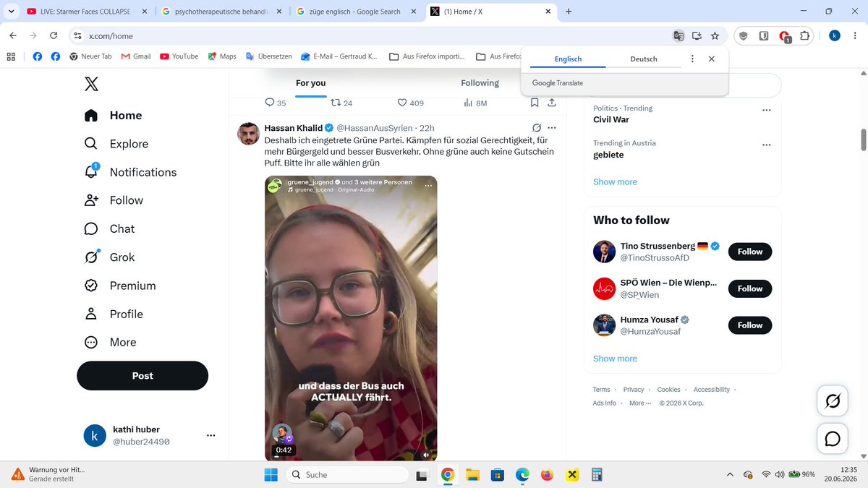This screenshot has height=488, width=868.
Task: Click the Grok icon on Hassan Khalid's post
Action: (x=537, y=128)
